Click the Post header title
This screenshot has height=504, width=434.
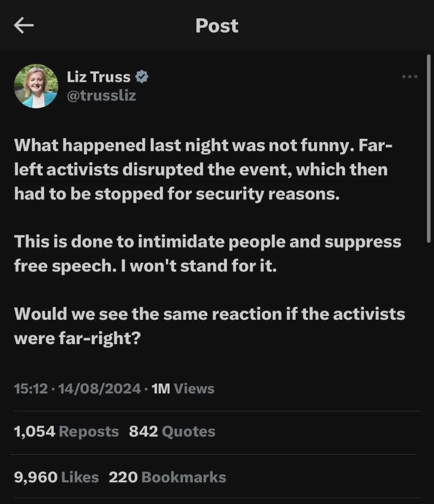click(217, 25)
